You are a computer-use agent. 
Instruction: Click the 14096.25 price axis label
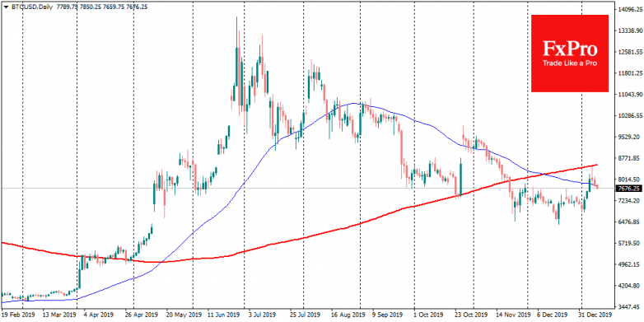[629, 9]
